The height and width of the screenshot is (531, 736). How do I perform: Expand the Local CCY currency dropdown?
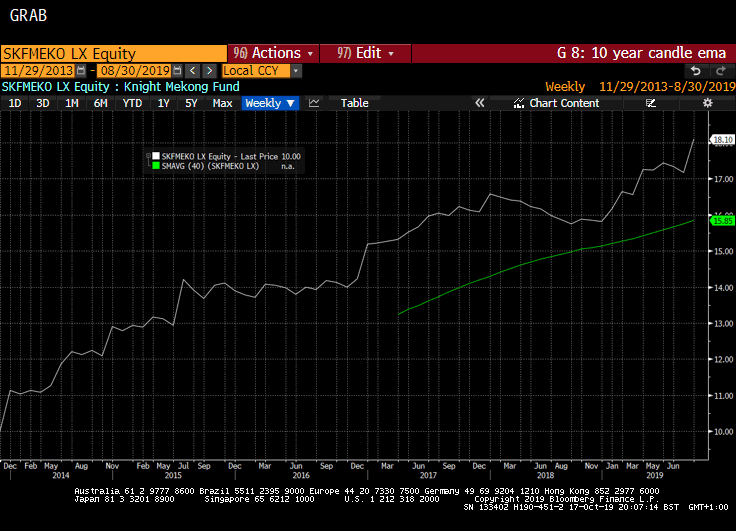click(x=296, y=71)
